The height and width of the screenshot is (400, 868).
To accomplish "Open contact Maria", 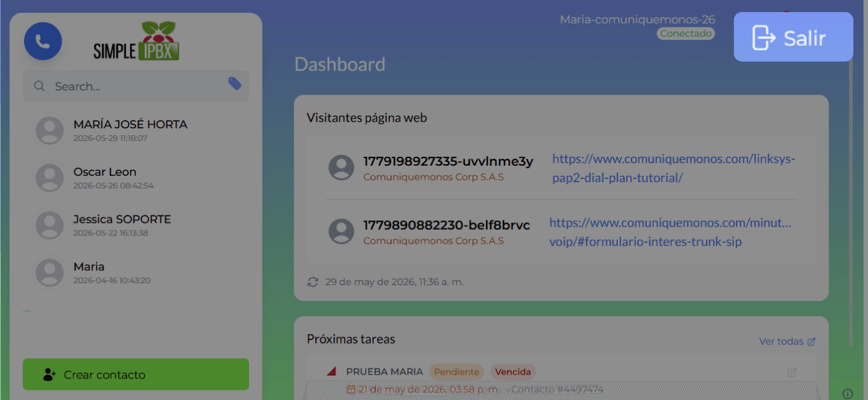I will [x=136, y=272].
